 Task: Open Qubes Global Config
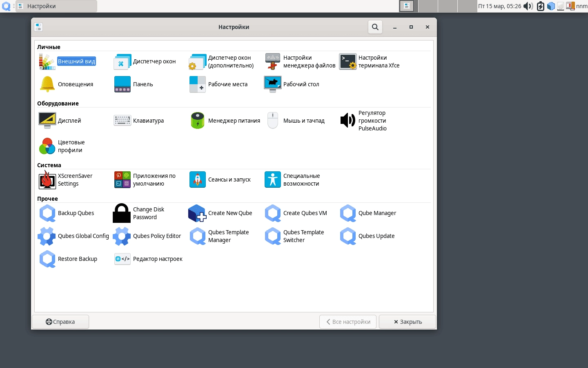[x=73, y=236]
